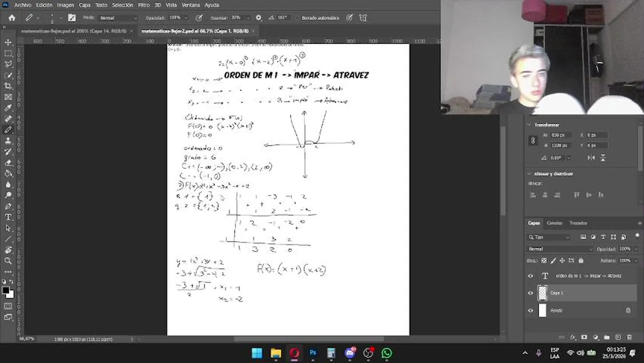Select the Paint Bucket tool

pos(8,173)
